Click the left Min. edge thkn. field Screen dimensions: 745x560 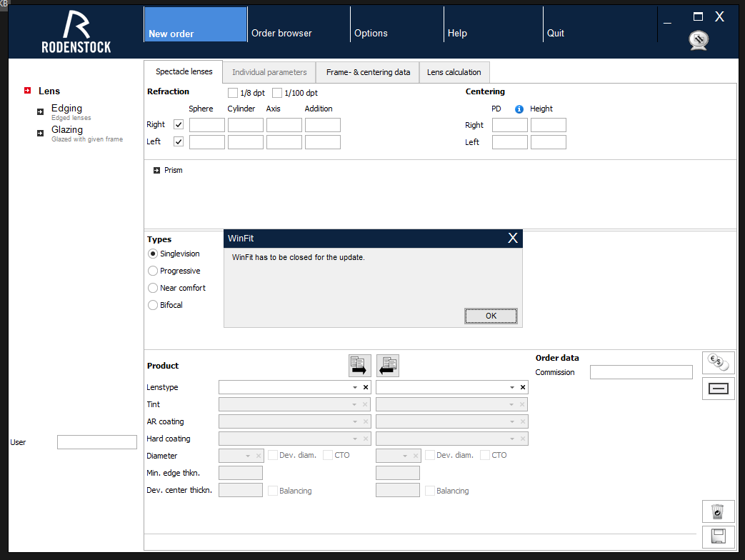[x=241, y=473]
